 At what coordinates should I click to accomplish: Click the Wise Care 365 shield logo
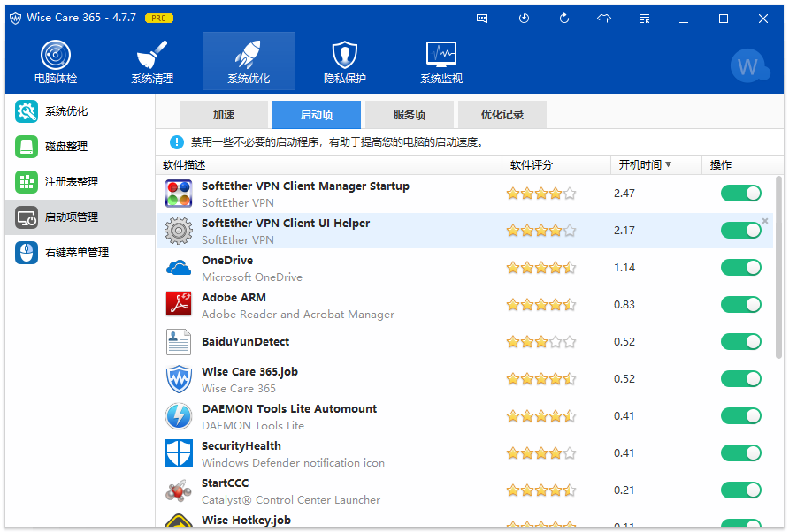(16, 18)
